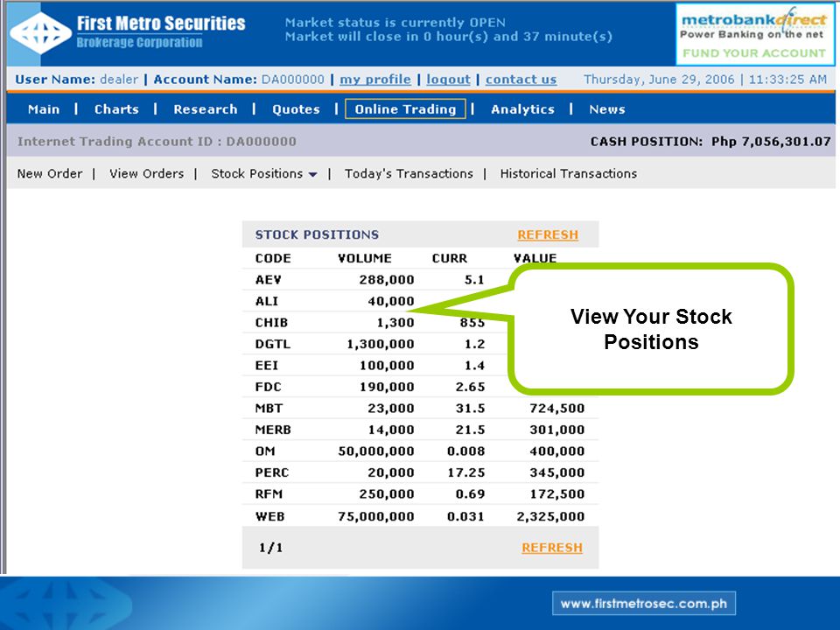Select the PERC stock code
840x630 pixels.
[272, 472]
